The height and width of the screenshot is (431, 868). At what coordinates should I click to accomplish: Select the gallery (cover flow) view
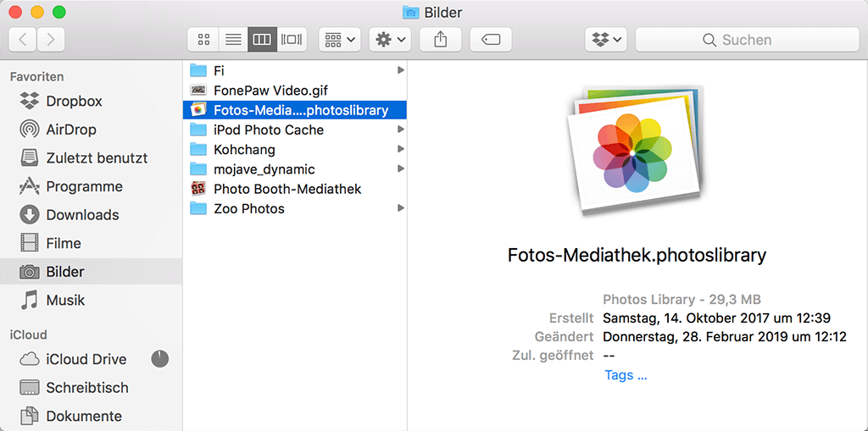pos(292,40)
